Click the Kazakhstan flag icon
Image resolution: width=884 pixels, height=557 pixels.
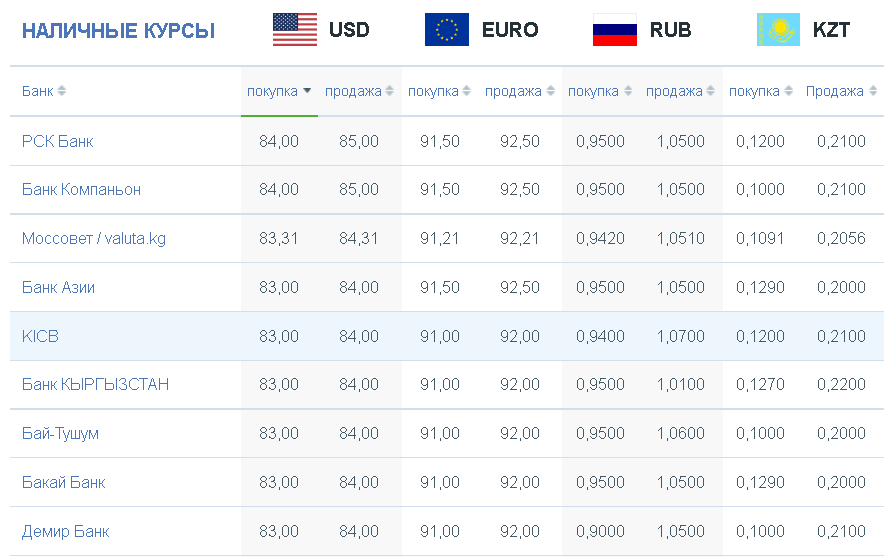(x=778, y=29)
